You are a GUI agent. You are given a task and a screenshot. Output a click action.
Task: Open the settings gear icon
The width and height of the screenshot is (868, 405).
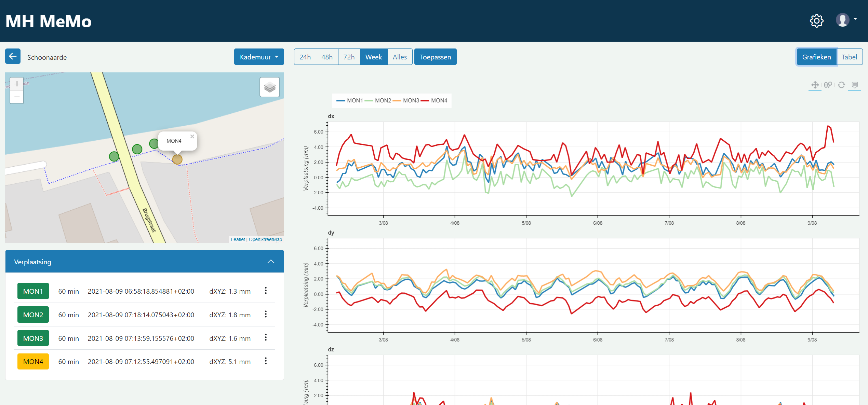[x=816, y=21]
